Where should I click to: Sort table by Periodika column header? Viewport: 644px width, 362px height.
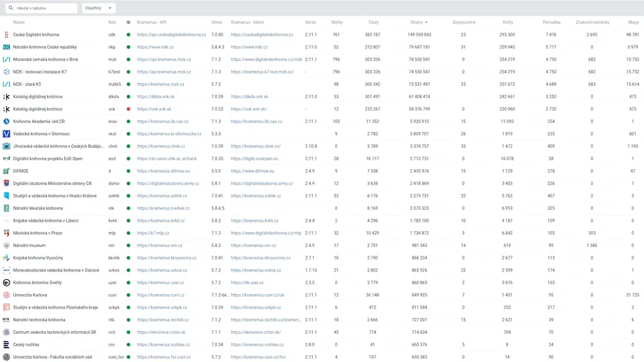[x=552, y=23]
